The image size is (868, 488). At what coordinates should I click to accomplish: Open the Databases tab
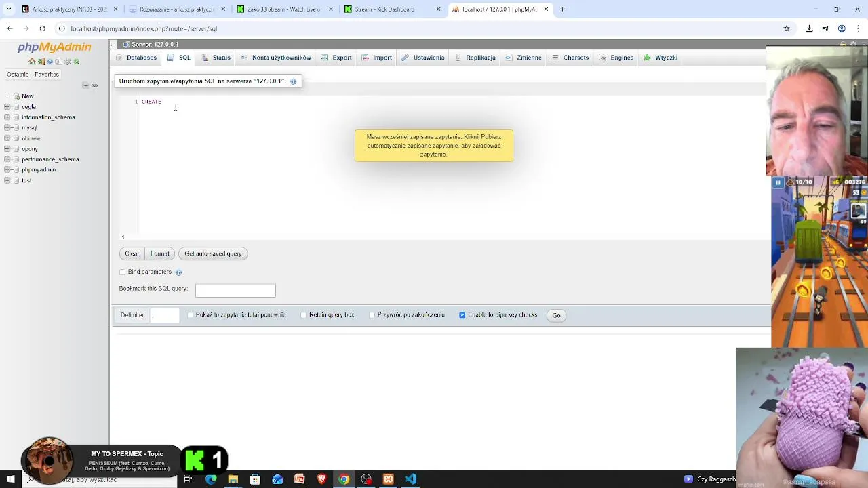[136, 58]
